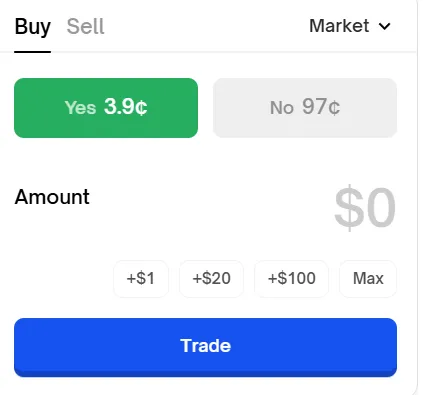
Task: Click the word Yes in green button
Action: 80,108
